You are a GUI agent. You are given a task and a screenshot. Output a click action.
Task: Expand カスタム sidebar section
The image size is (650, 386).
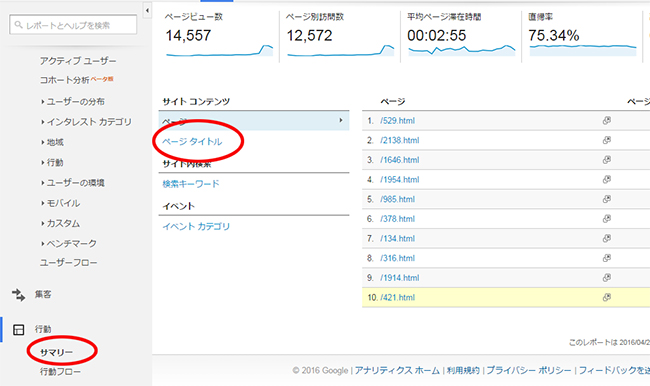[61, 223]
